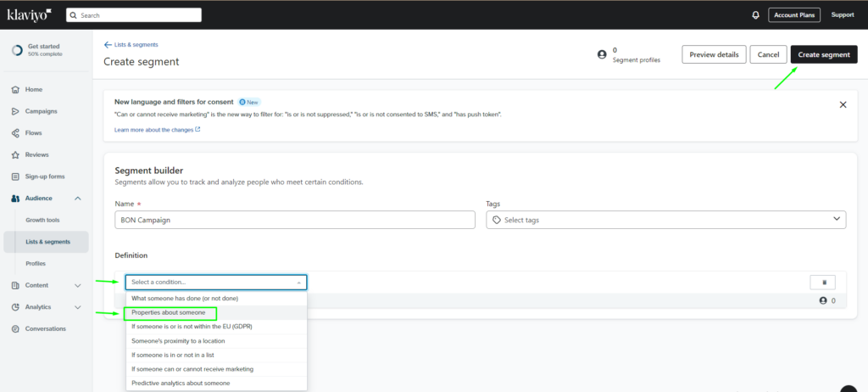
Task: Collapse the Audience sidebar section
Action: pos(78,199)
